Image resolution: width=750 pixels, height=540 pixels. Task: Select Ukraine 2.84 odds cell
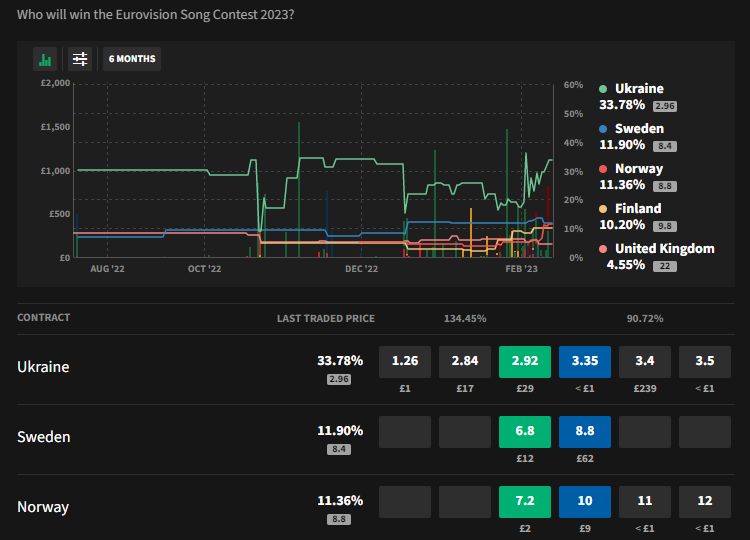pyautogui.click(x=465, y=362)
